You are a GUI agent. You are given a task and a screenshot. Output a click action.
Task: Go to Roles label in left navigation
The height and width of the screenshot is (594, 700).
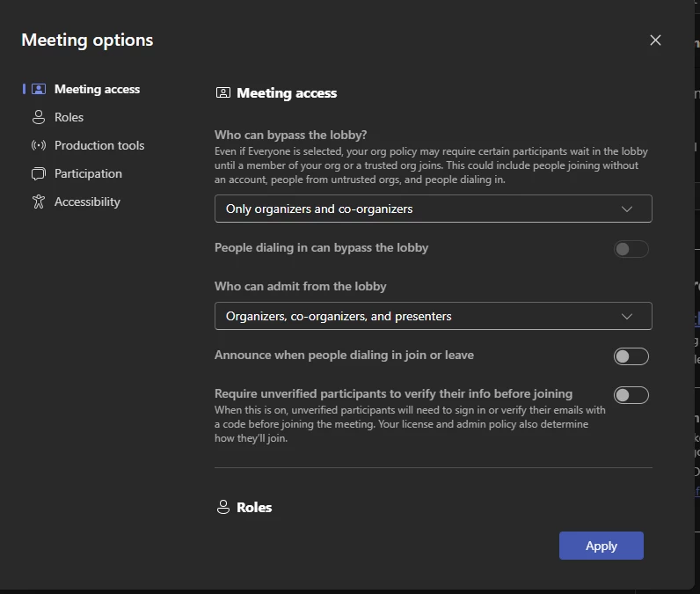[x=69, y=117]
